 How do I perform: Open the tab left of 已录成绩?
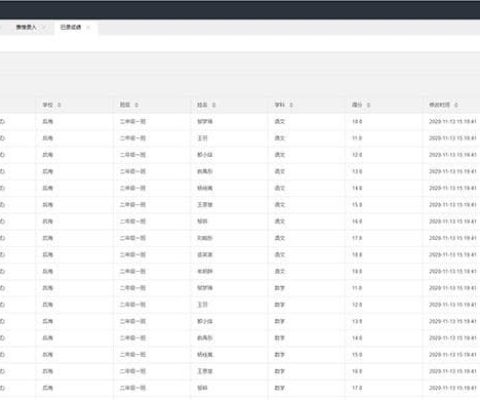[x=26, y=27]
